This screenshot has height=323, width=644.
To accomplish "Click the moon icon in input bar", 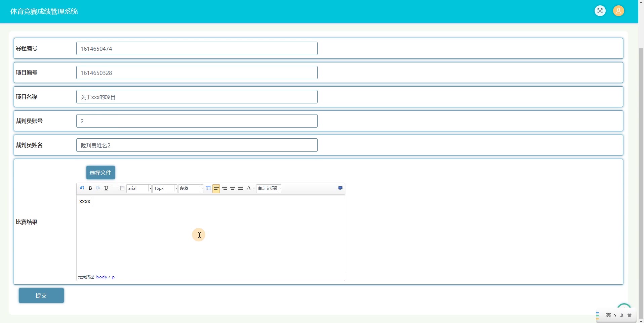I will click(621, 315).
